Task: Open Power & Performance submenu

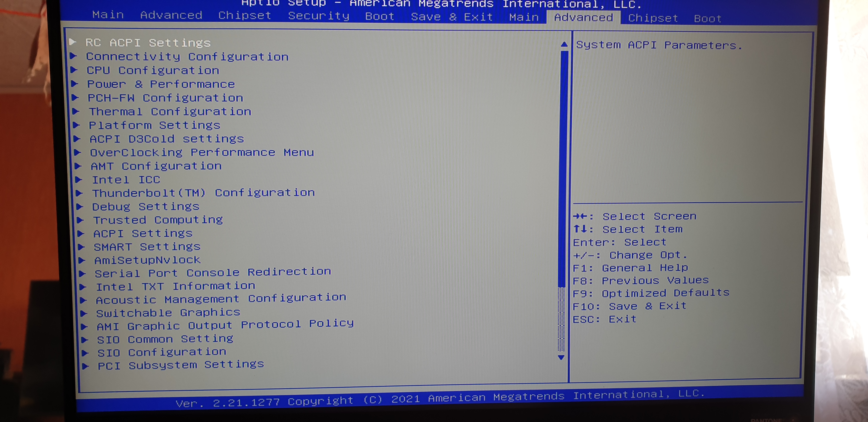Action: 161,84
